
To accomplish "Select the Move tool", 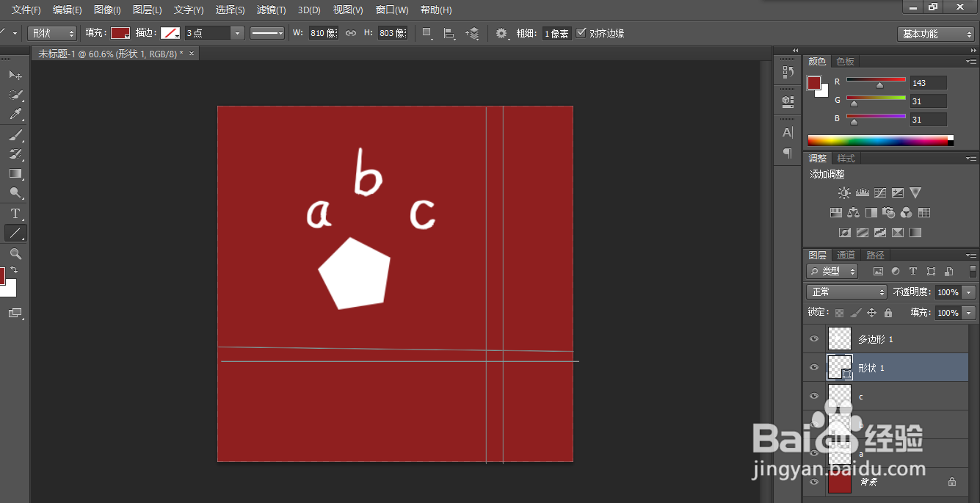I will [15, 75].
